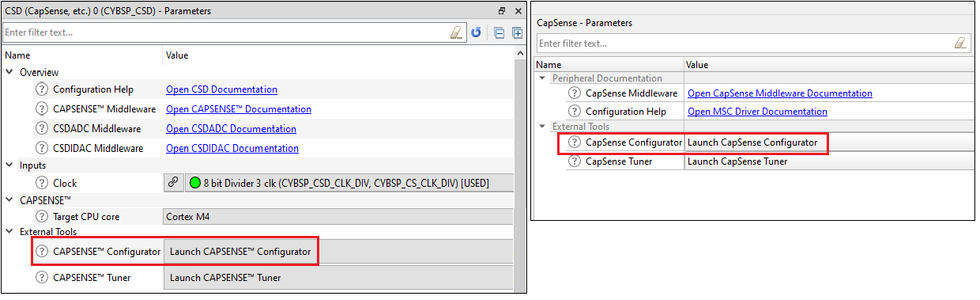
Task: Collapse the CAPSENSE™ section
Action: pyautogui.click(x=9, y=200)
